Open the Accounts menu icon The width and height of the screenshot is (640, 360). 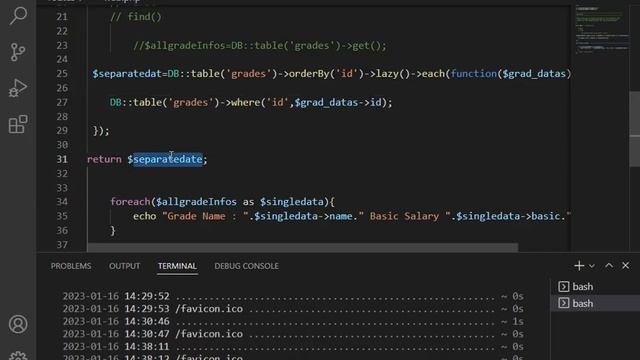coord(18,324)
